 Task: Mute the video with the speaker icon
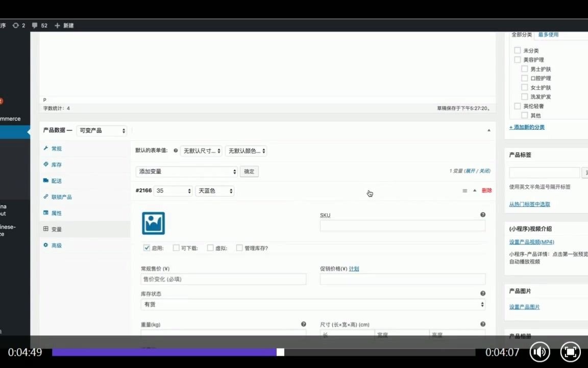click(540, 352)
